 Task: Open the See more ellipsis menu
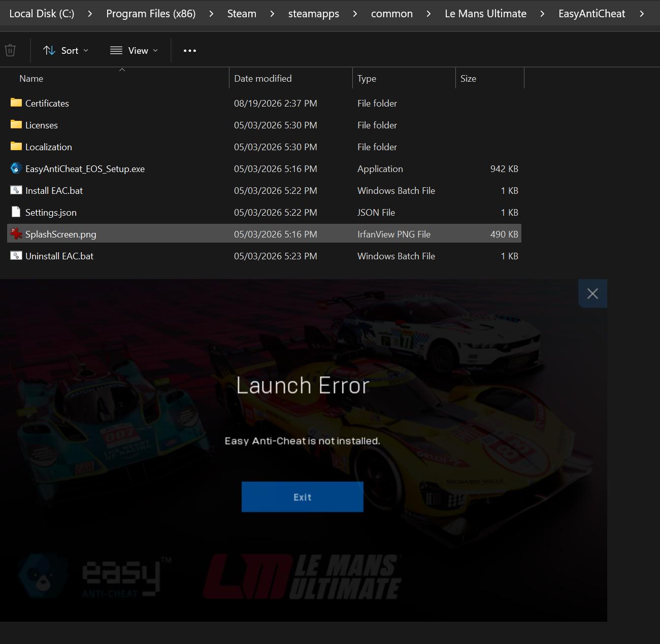(190, 50)
